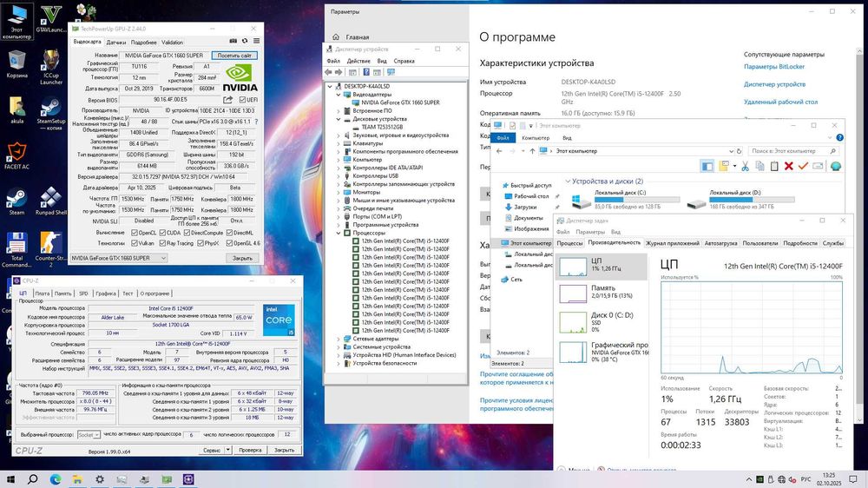Expand the Клавиатуры tree node
This screenshot has height=488, width=868.
point(339,143)
